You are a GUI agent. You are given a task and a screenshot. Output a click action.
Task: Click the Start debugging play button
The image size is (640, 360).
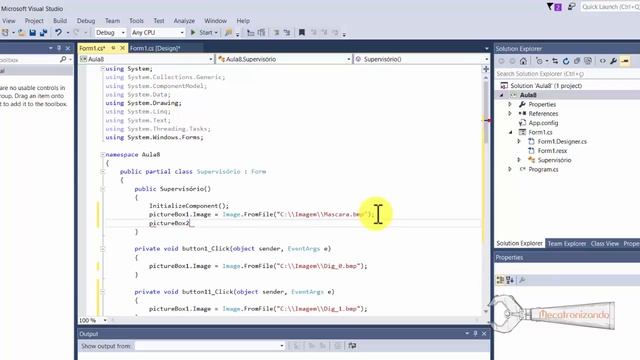point(193,33)
